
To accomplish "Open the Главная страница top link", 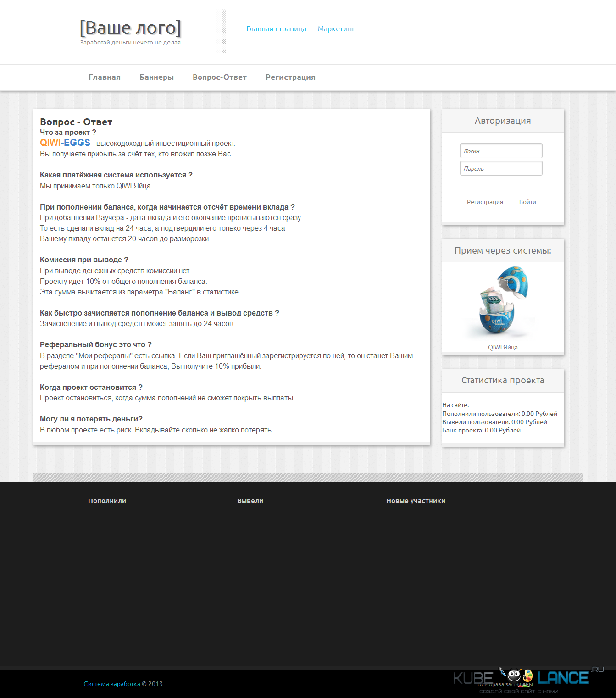I will [x=276, y=29].
